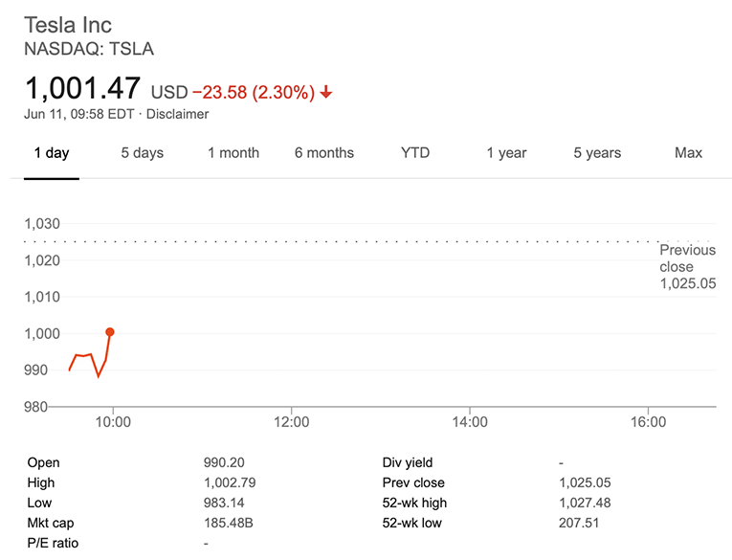Switch to the 5 days tab
This screenshot has width=732, height=560.
(x=143, y=153)
